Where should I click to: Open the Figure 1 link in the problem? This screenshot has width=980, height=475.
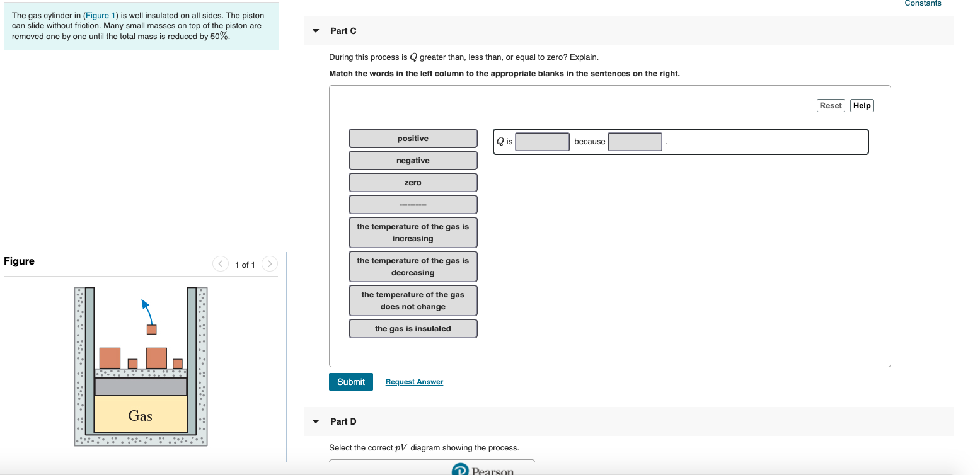[101, 14]
